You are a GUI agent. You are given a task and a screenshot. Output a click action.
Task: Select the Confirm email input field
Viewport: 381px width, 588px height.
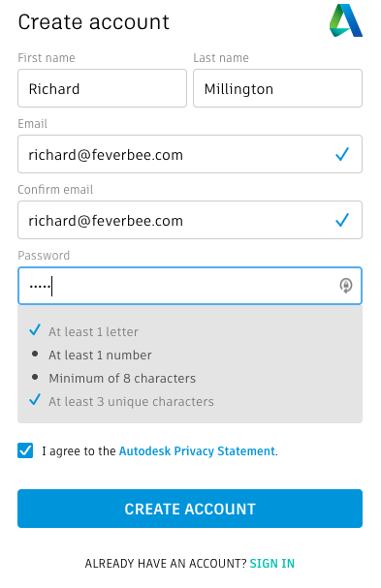190,220
